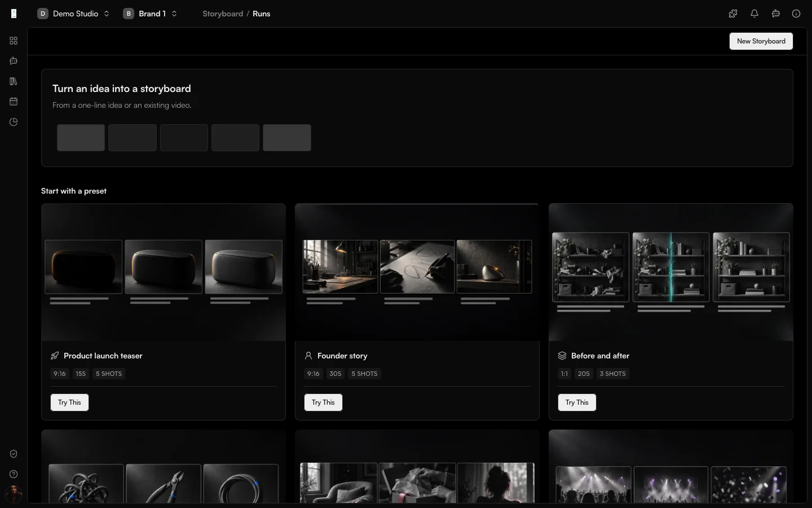Open the concert crowd preset thumbnail
812x508 pixels.
(671, 467)
